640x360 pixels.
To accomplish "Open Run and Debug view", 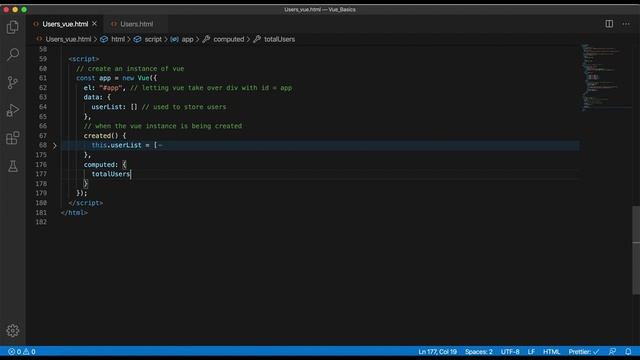I will tap(13, 110).
